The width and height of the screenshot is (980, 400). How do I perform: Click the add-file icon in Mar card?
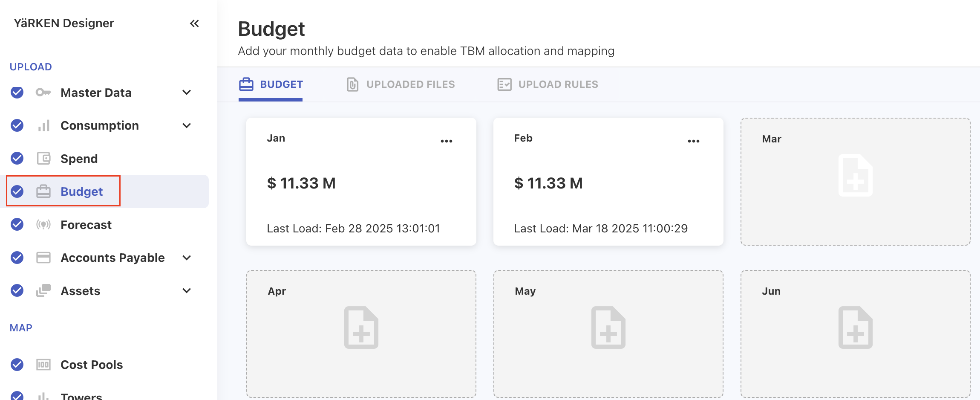pos(855,175)
